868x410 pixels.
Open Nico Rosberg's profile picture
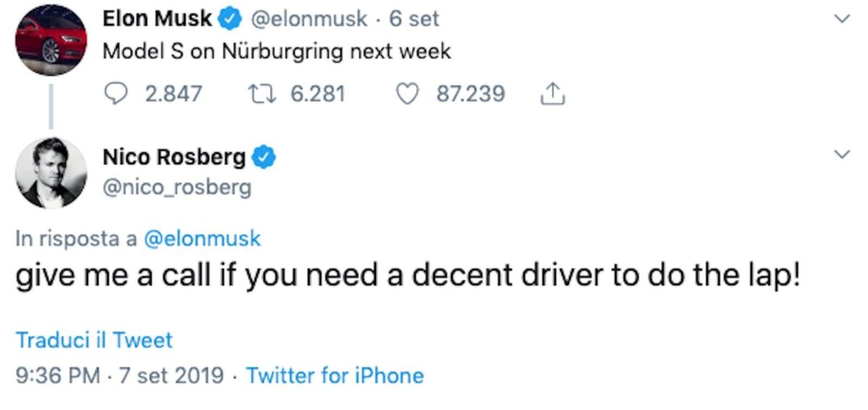click(51, 172)
